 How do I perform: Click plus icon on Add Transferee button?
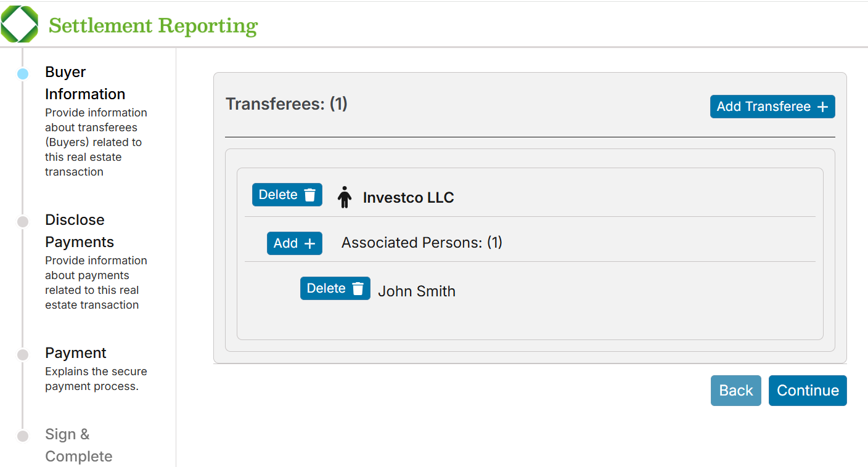pyautogui.click(x=822, y=107)
